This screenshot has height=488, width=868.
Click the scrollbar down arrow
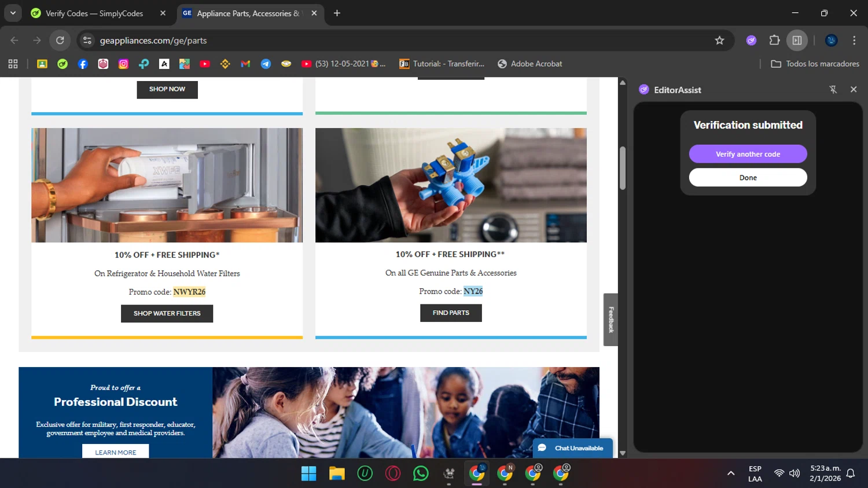coord(623,453)
